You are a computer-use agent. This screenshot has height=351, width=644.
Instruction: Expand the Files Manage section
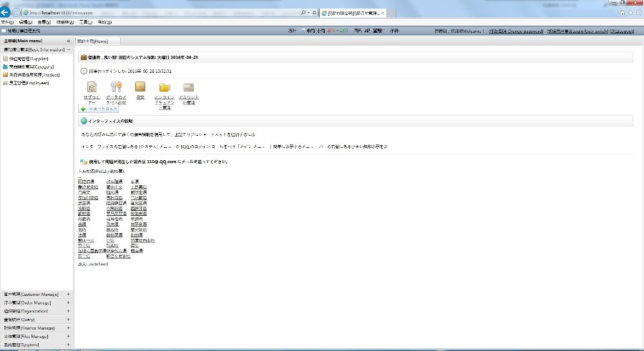[68, 336]
